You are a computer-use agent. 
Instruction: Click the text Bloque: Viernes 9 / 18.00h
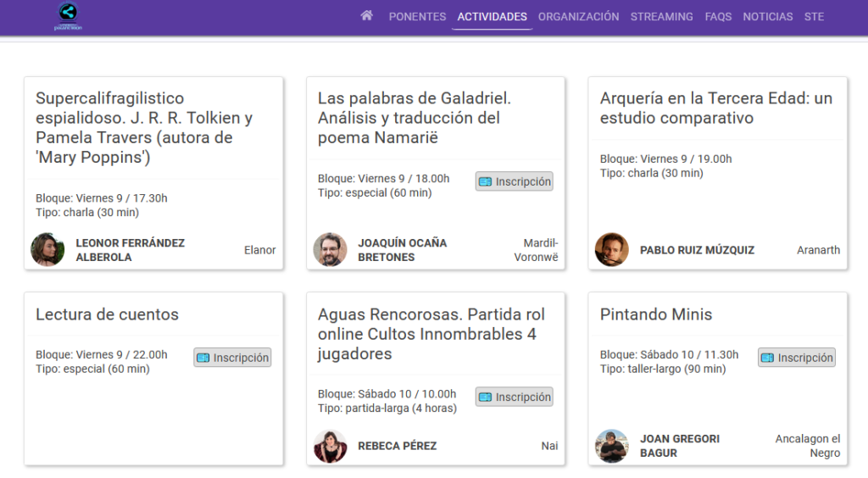383,179
